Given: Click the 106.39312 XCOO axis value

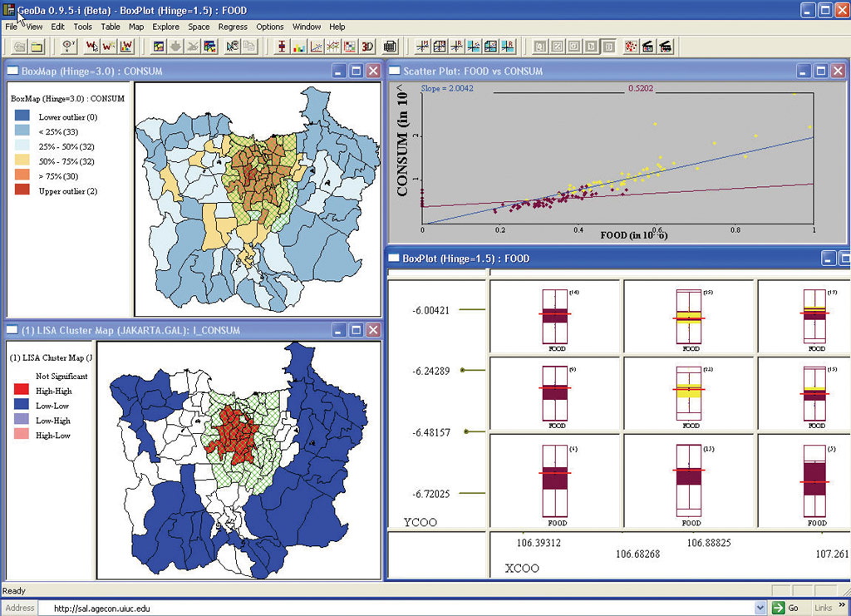Looking at the screenshot, I should pyautogui.click(x=539, y=543).
